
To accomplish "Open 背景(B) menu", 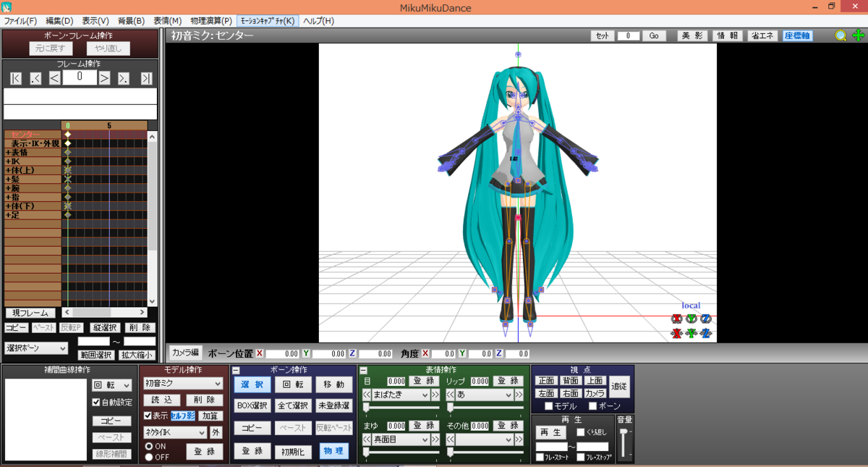I will [x=131, y=21].
